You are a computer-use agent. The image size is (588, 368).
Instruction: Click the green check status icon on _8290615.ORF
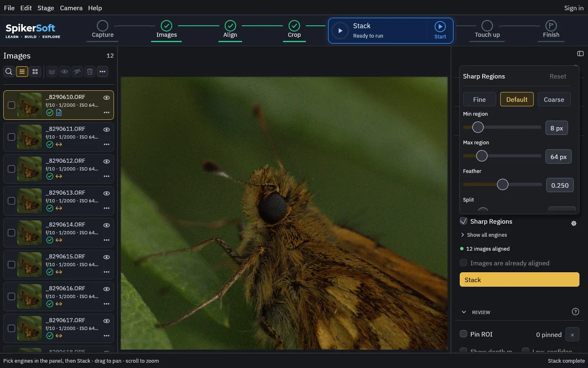point(50,272)
